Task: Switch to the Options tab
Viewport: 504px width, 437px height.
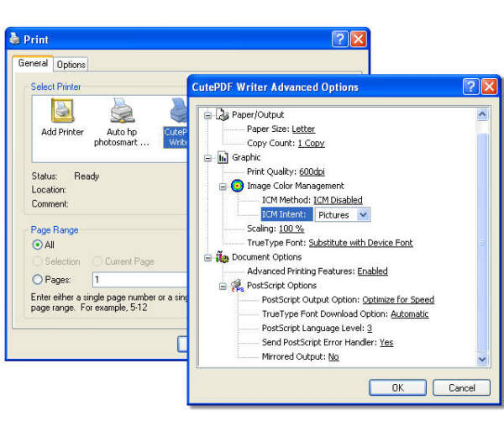Action: click(x=71, y=65)
